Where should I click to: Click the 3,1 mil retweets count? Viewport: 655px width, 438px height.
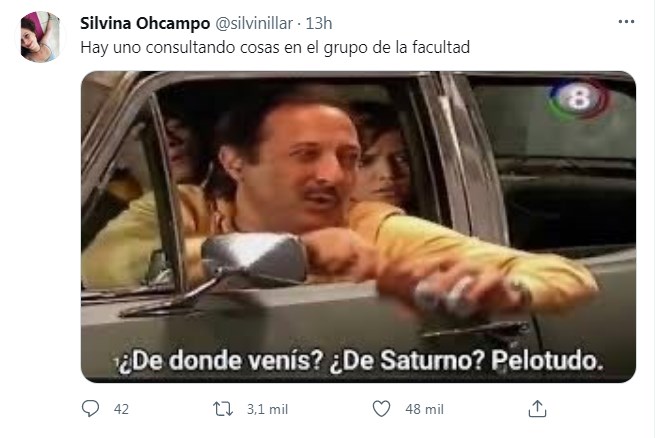pyautogui.click(x=267, y=409)
